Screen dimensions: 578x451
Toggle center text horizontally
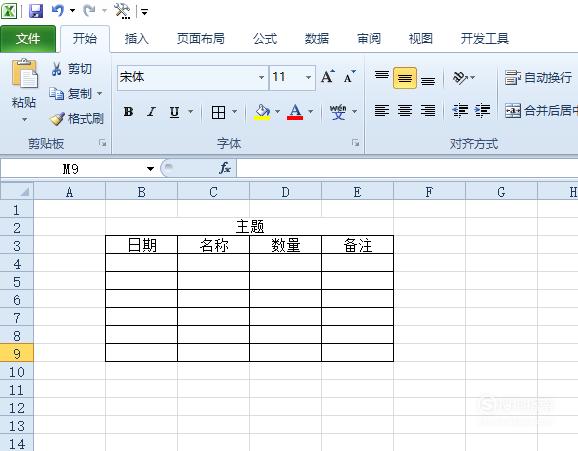405,110
